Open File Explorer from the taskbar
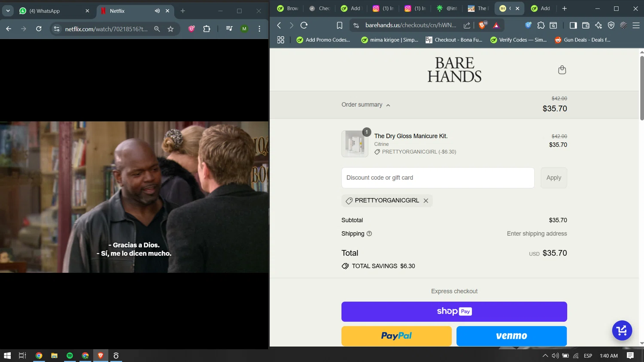The image size is (644, 362). [x=54, y=356]
